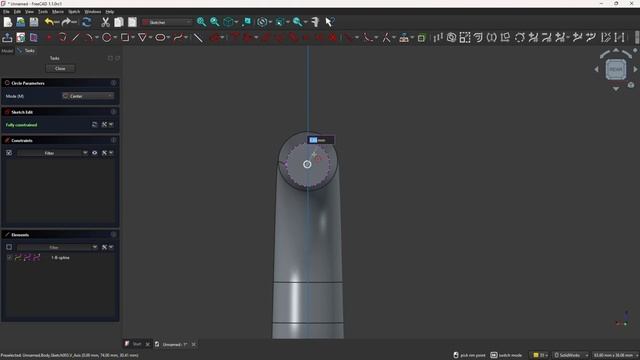Click the auto-update refresh button in Sketch Edit
Image resolution: width=640 pixels, height=360 pixels.
pyautogui.click(x=95, y=124)
